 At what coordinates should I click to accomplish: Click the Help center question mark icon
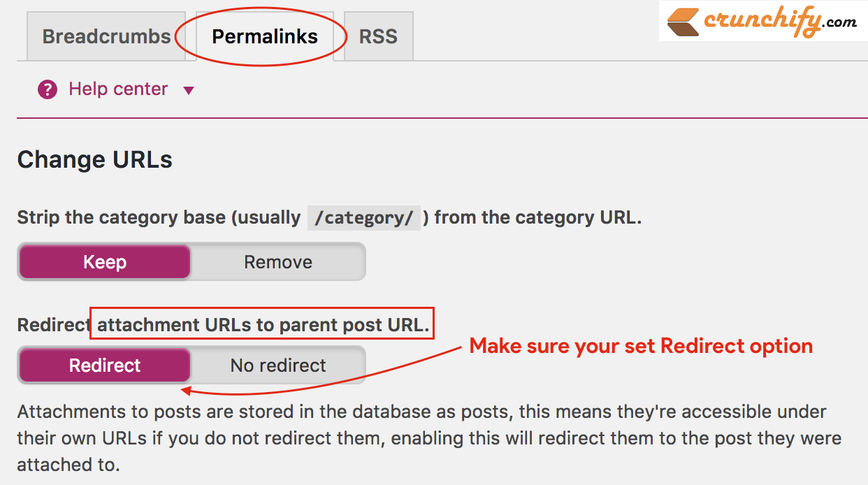coord(48,89)
